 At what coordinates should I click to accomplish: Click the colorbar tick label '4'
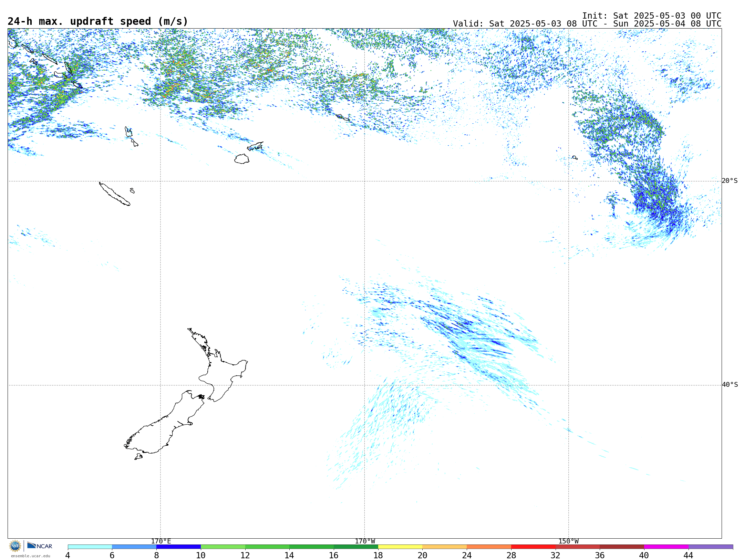pos(68,555)
